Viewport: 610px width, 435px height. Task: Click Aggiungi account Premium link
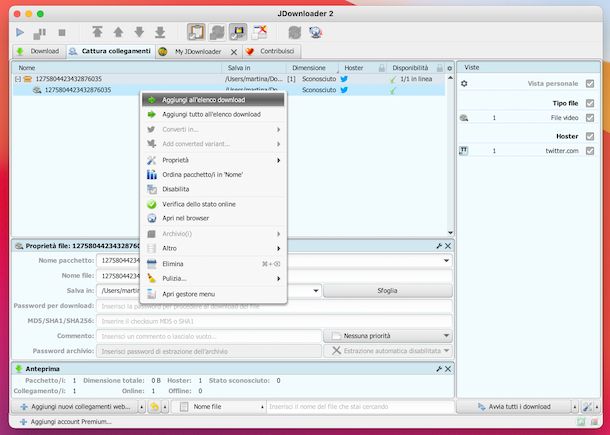point(65,422)
